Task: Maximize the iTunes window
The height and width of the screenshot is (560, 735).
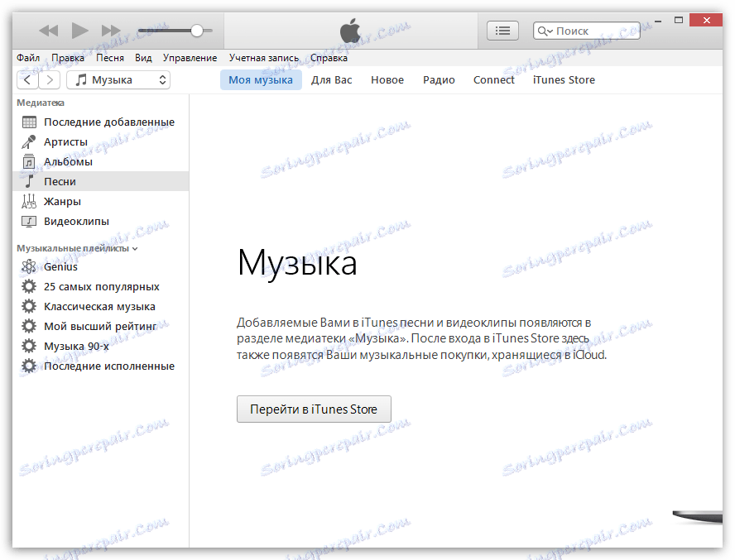Action: point(678,20)
